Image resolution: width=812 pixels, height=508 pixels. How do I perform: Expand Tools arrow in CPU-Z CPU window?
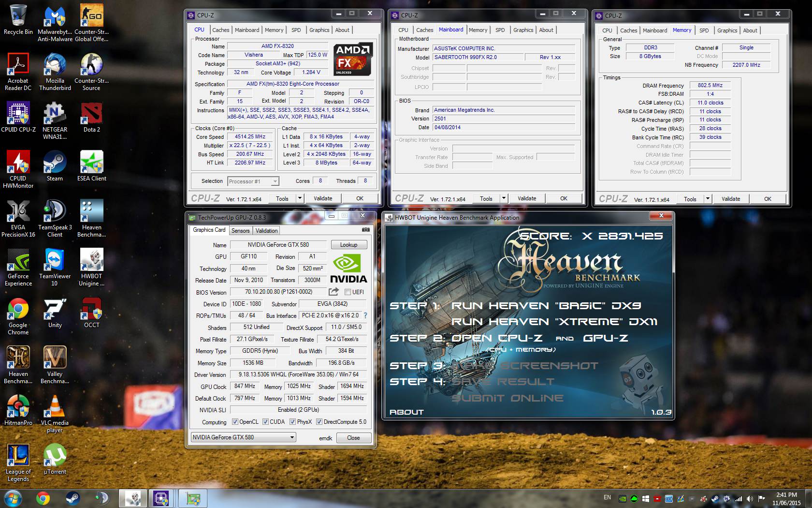tap(300, 198)
